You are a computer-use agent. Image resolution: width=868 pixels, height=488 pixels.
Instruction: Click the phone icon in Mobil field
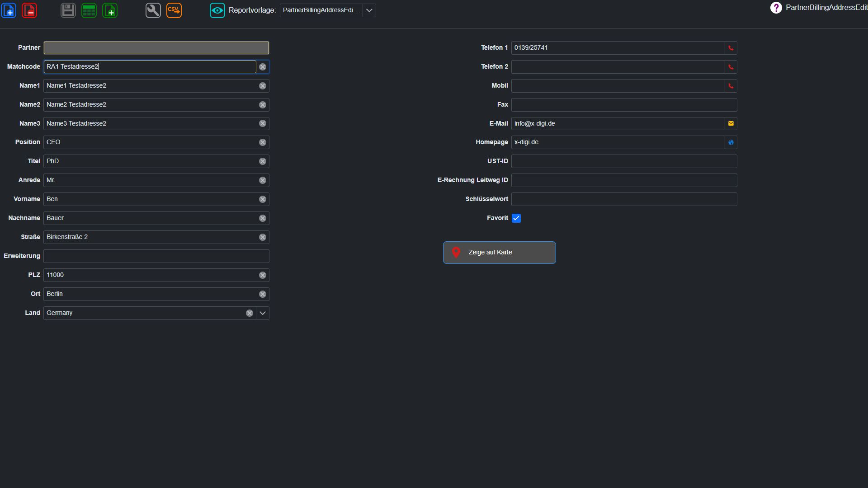click(731, 86)
